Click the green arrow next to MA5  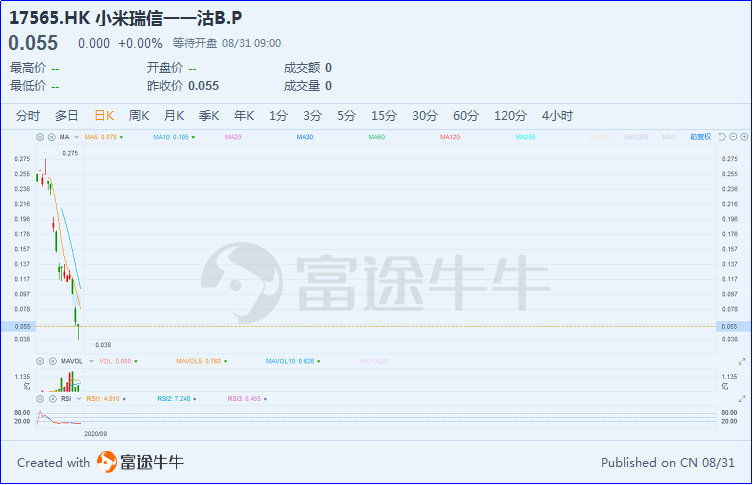pos(121,137)
